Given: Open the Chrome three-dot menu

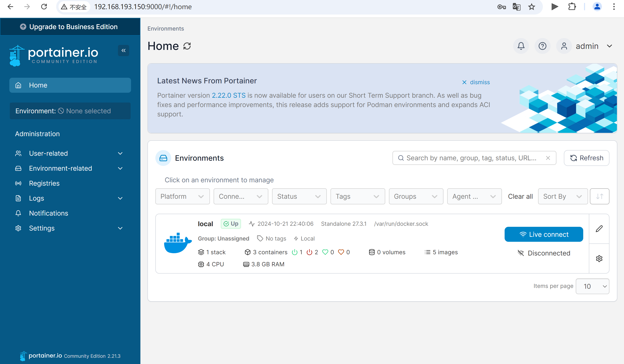Looking at the screenshot, I should 614,7.
